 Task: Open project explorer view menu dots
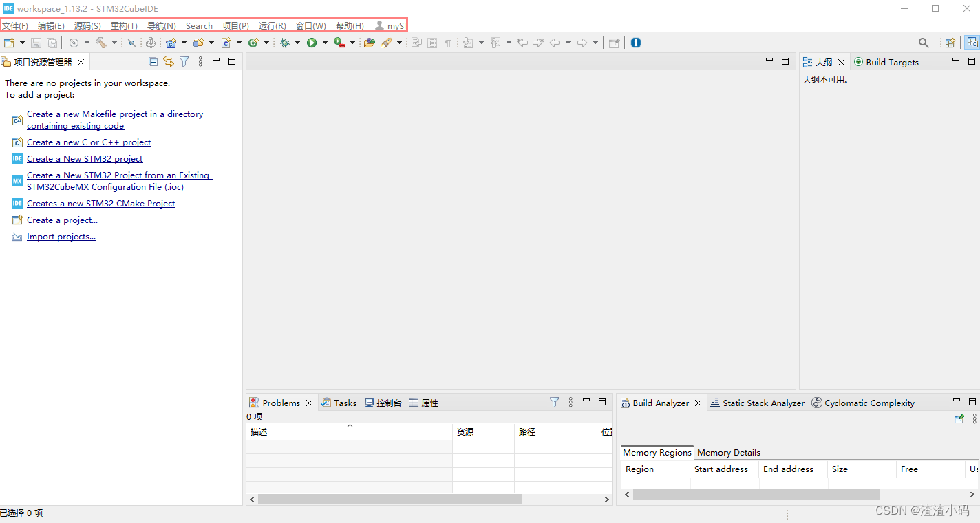200,62
